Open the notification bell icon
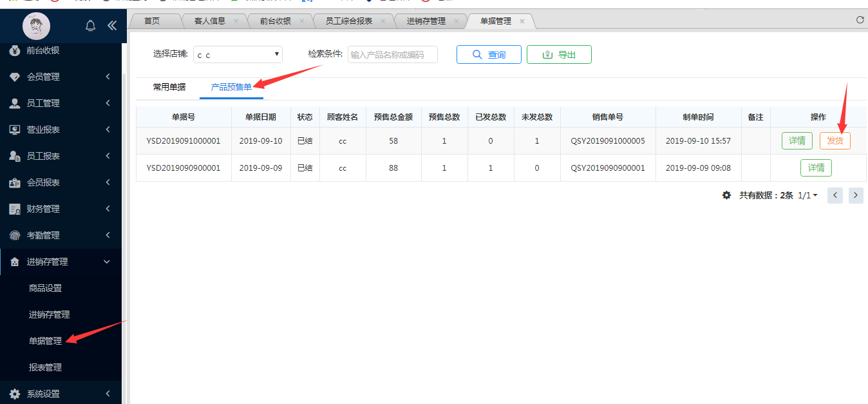Image resolution: width=868 pixels, height=404 pixels. [91, 26]
